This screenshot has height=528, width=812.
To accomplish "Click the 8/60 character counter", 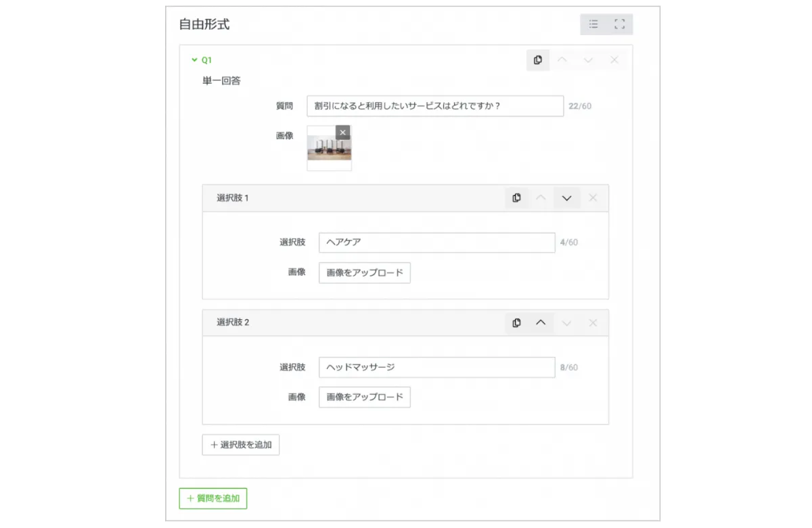I will [569, 367].
